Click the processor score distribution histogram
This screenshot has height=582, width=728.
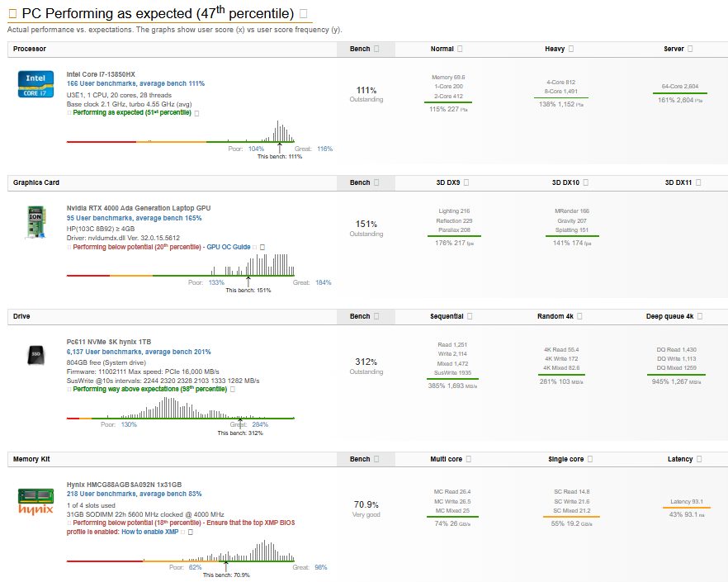click(281, 133)
